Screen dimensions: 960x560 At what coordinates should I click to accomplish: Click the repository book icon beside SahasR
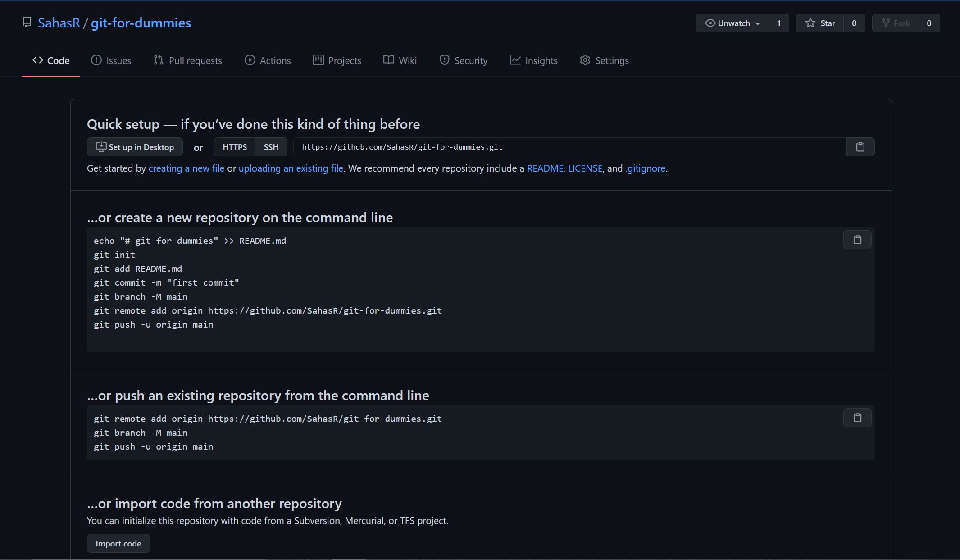coord(27,23)
